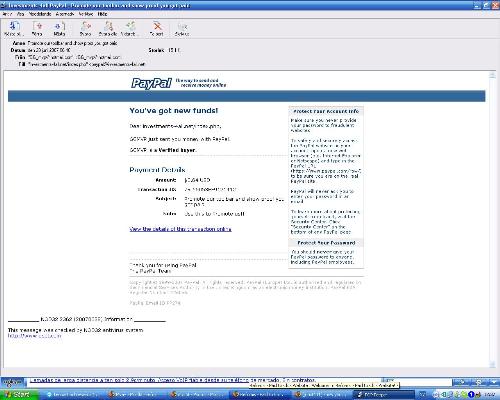Click the first toolbar icon with blue arrows
This screenshot has height=400, width=500.
14,28
